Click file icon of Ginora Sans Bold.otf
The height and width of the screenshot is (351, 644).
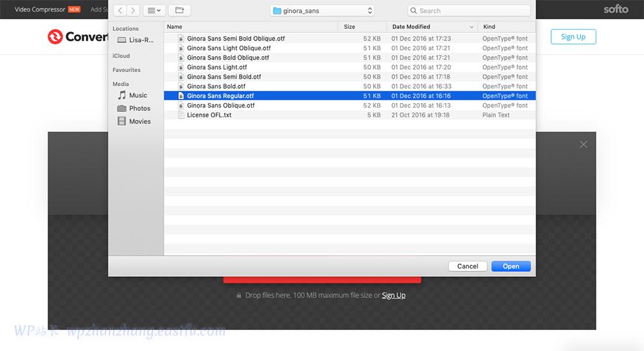[181, 86]
